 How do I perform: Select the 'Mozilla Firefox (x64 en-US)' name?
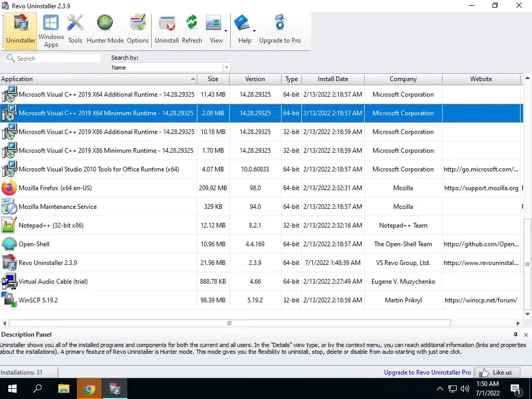click(x=55, y=188)
